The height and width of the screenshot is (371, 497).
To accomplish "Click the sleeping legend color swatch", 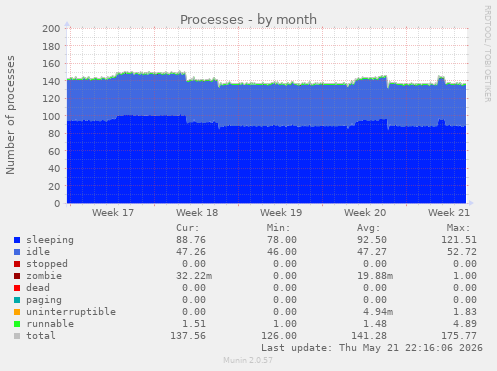I will tap(17, 240).
